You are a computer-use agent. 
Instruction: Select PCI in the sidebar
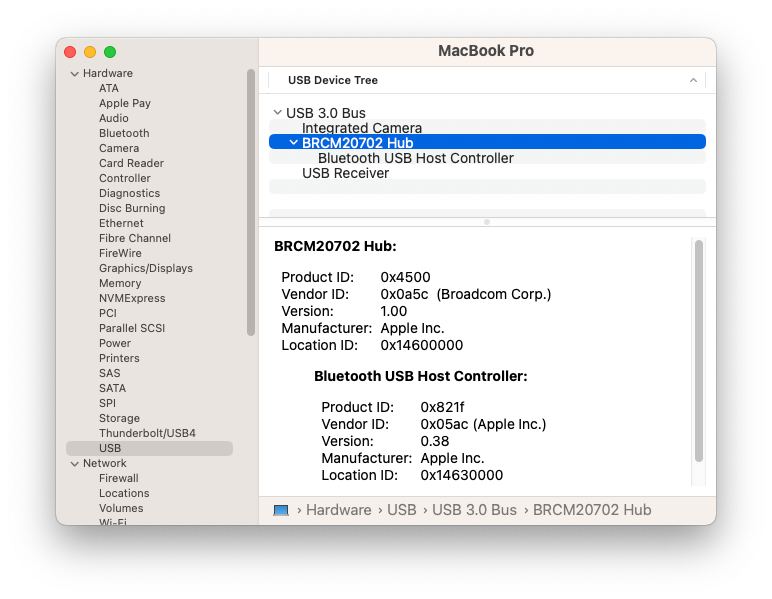(108, 314)
